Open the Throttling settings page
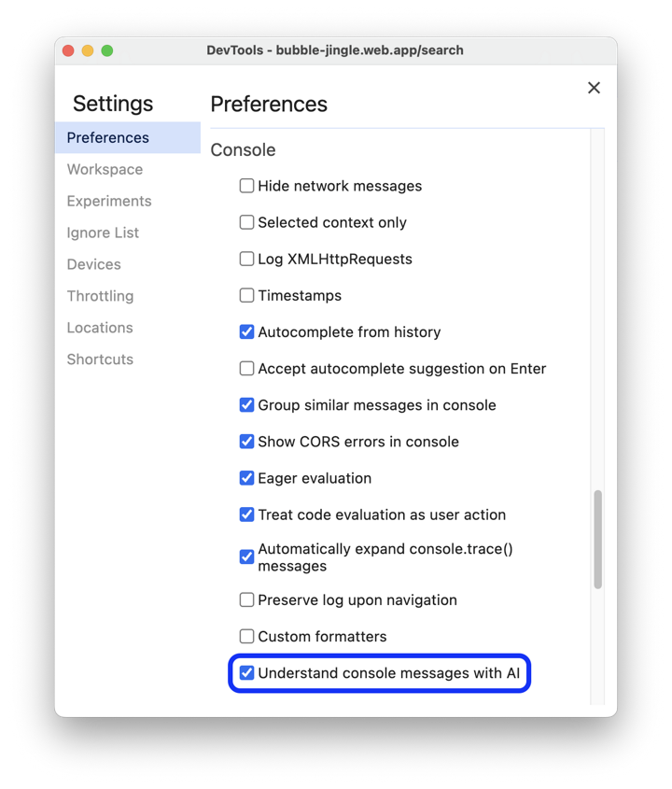 100,296
